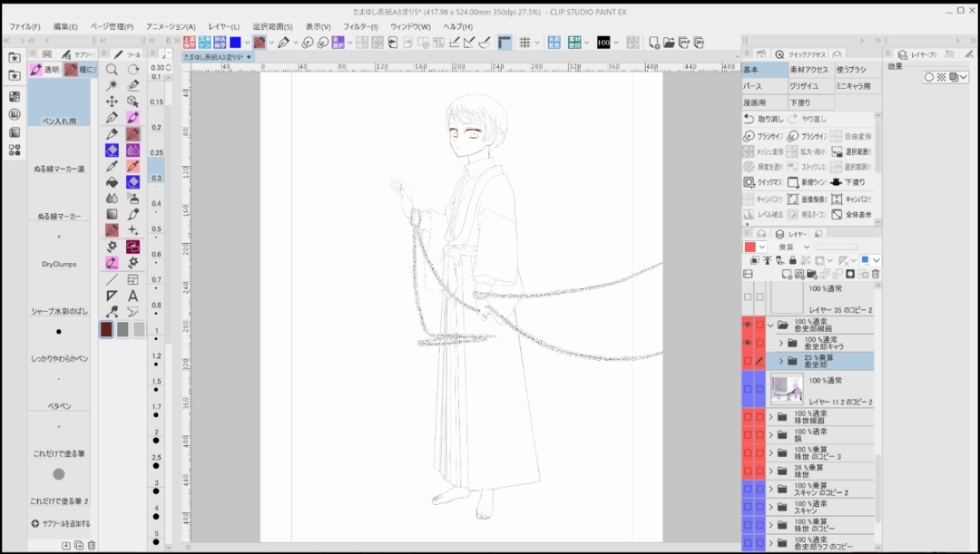Hide the 愈史郎線画 folder layer
980x554 pixels.
click(x=748, y=325)
